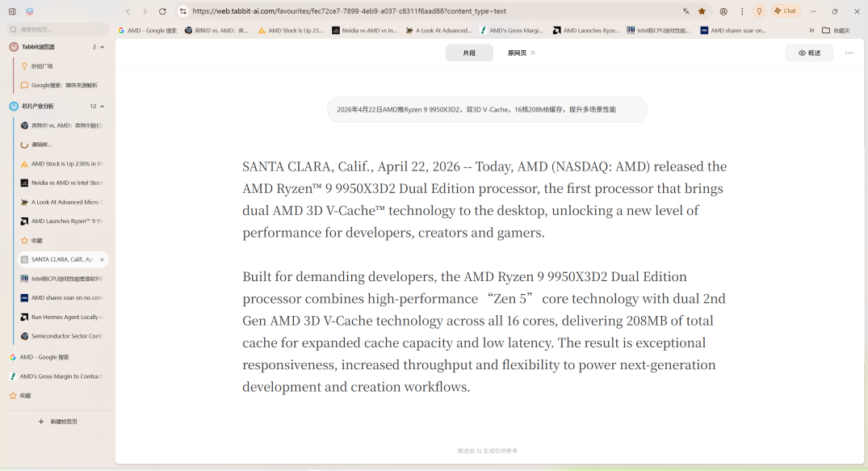Open the user profile icon
Screen dimensions: 868x471
723,11
